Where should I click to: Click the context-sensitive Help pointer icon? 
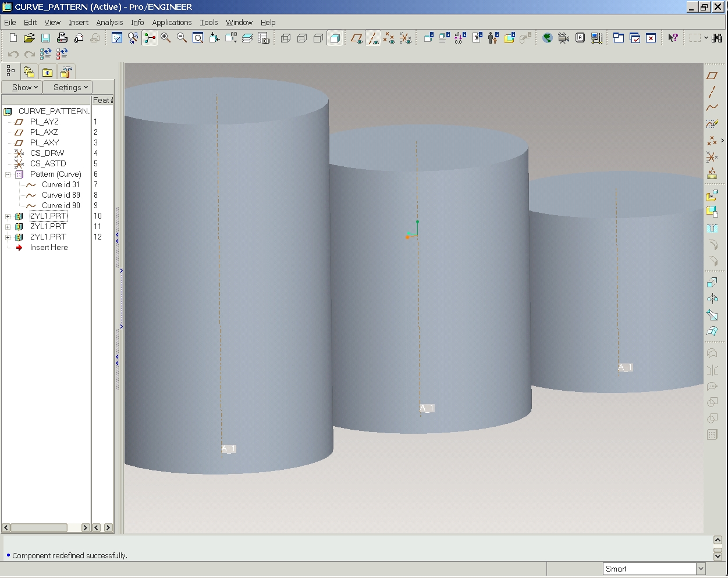point(673,38)
